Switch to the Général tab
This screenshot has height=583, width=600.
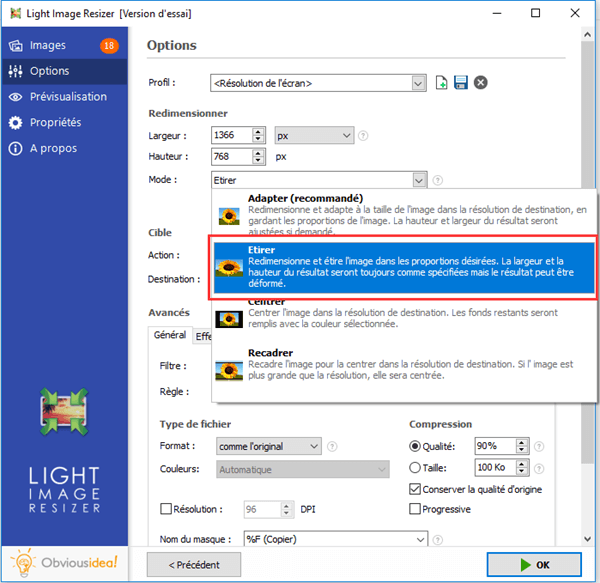(170, 335)
